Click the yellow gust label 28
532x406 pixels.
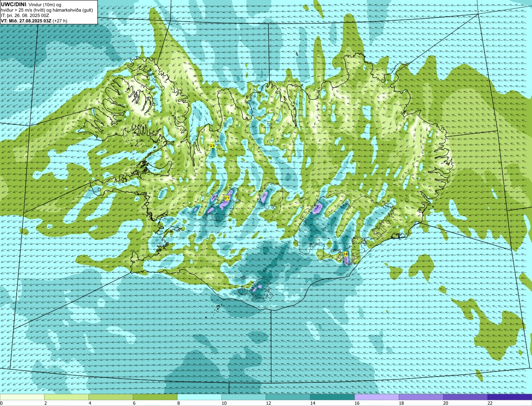(x=345, y=254)
